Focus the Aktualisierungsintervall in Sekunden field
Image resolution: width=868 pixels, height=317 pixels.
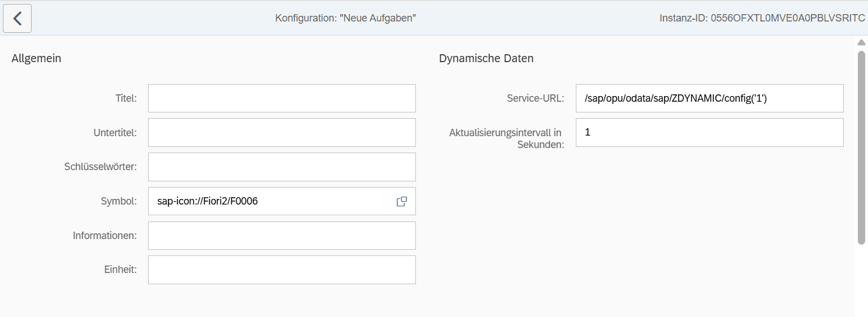(709, 133)
